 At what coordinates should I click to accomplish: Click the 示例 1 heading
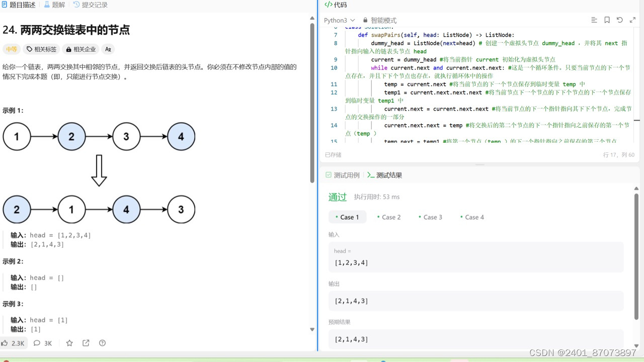(13, 111)
